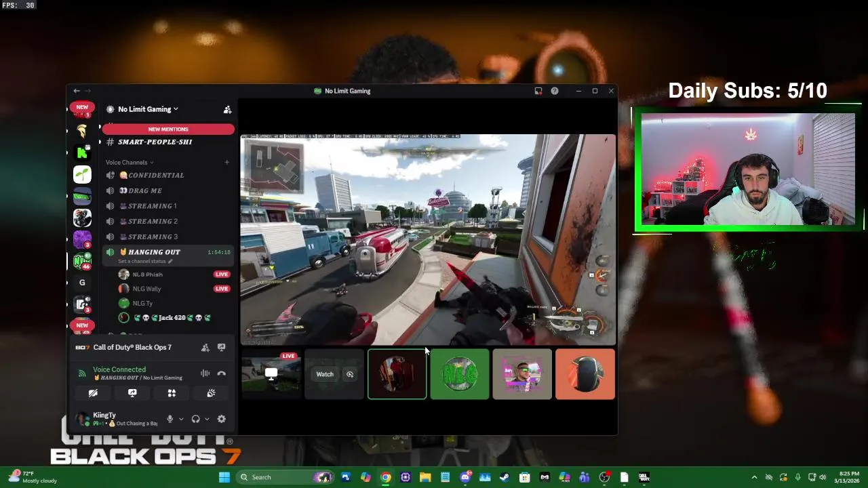Click the upper NEW badge in server list
The height and width of the screenshot is (488, 868).
[82, 107]
